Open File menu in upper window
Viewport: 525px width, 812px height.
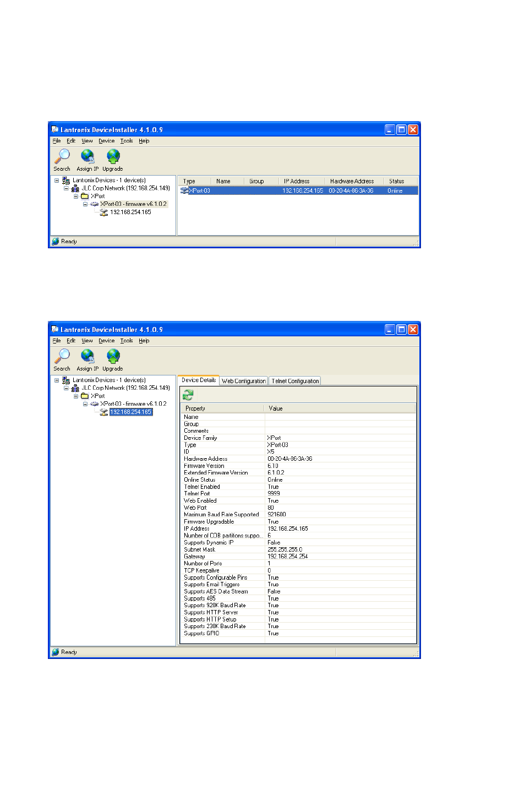pos(57,141)
